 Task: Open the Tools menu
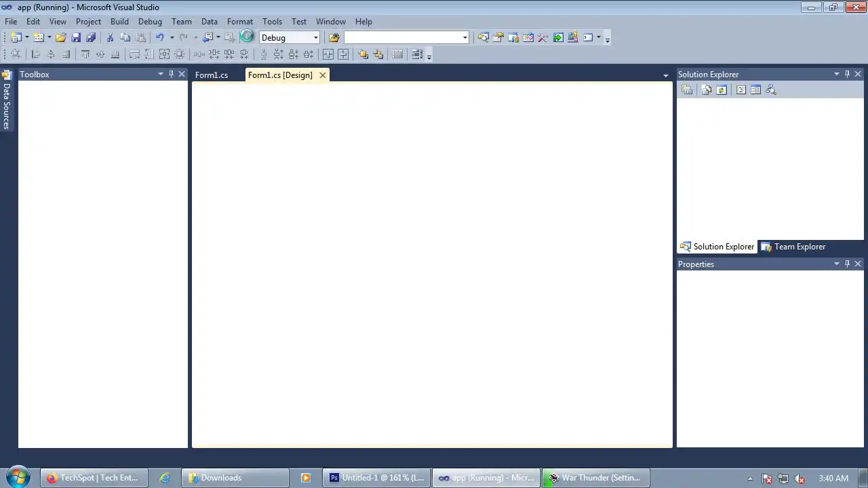pyautogui.click(x=272, y=22)
